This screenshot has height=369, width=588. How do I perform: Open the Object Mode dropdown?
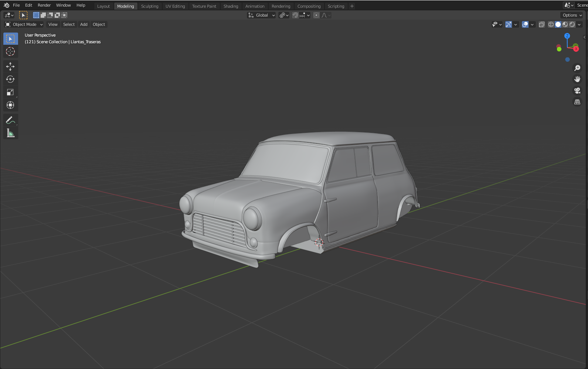tap(24, 24)
